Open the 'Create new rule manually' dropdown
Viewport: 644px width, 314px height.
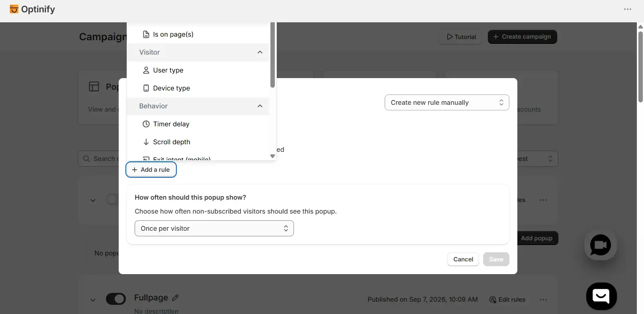coord(447,102)
